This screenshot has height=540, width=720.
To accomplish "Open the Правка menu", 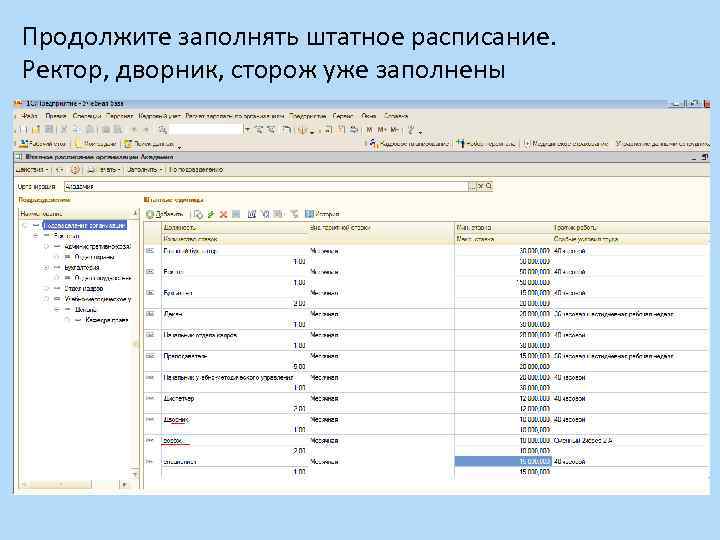I will (x=56, y=116).
